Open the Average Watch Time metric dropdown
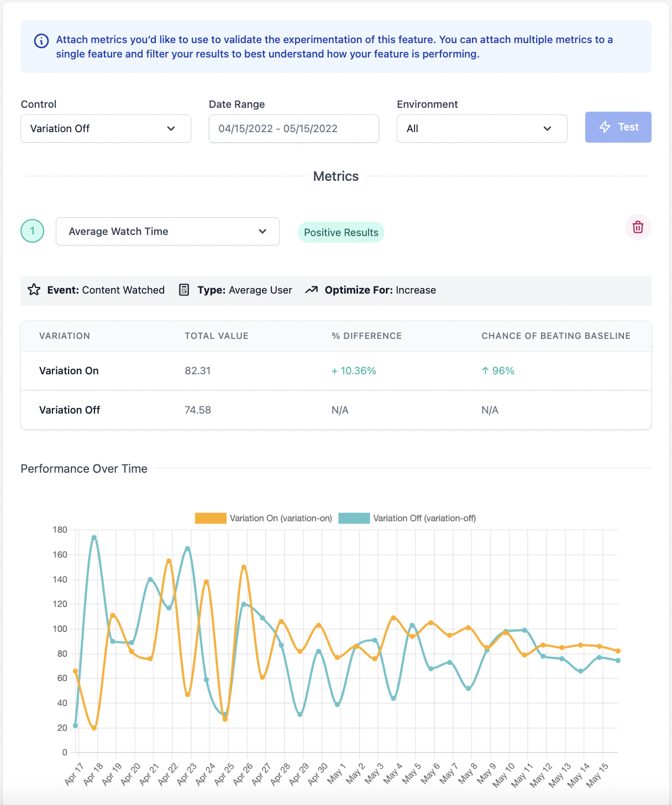672x805 pixels. 167,231
